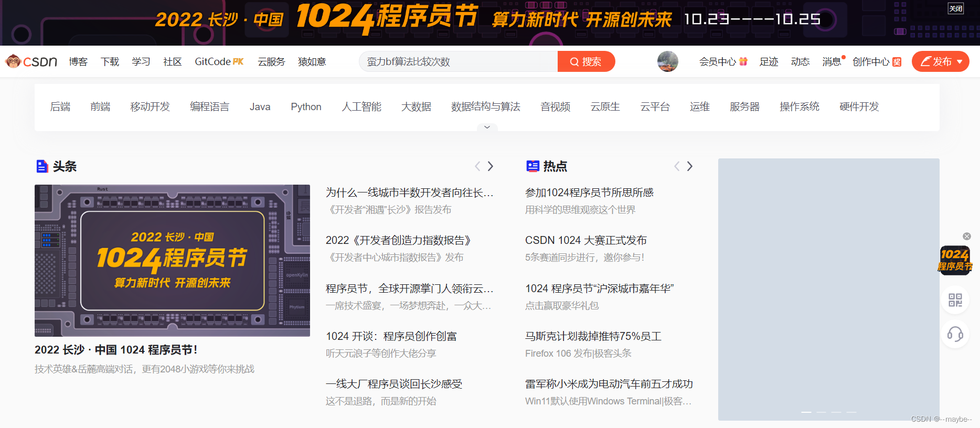Click the 创作中心 red badge icon
This screenshot has height=428, width=980.
[897, 62]
